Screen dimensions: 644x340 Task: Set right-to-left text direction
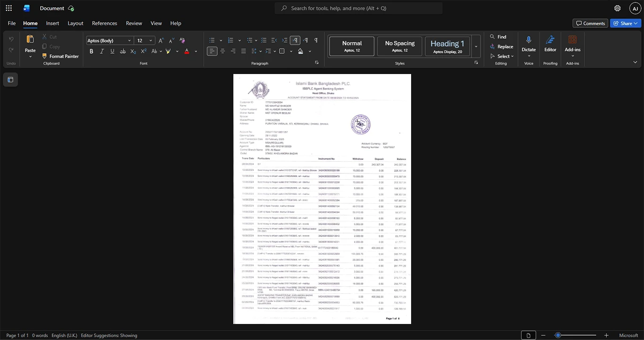tap(305, 40)
